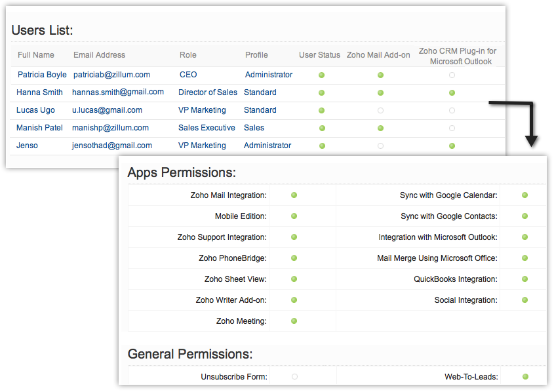Toggle Manish Patel's User Status dot
The height and width of the screenshot is (392, 554).
pos(322,128)
